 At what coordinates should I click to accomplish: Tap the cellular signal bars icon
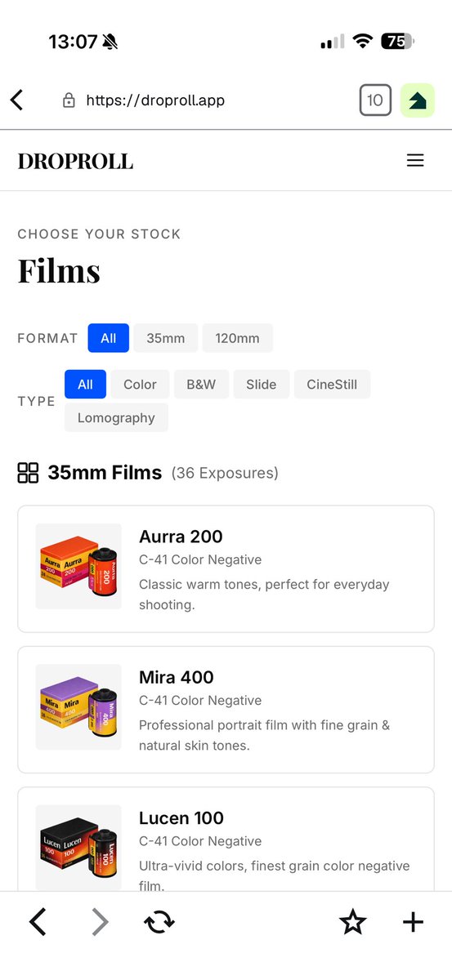333,42
